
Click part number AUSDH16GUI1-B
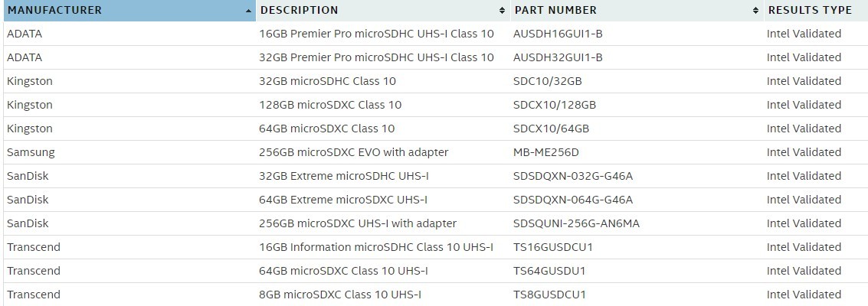[558, 34]
